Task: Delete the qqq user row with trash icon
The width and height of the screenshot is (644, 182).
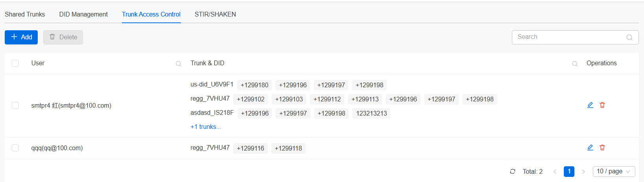Action: coord(602,147)
